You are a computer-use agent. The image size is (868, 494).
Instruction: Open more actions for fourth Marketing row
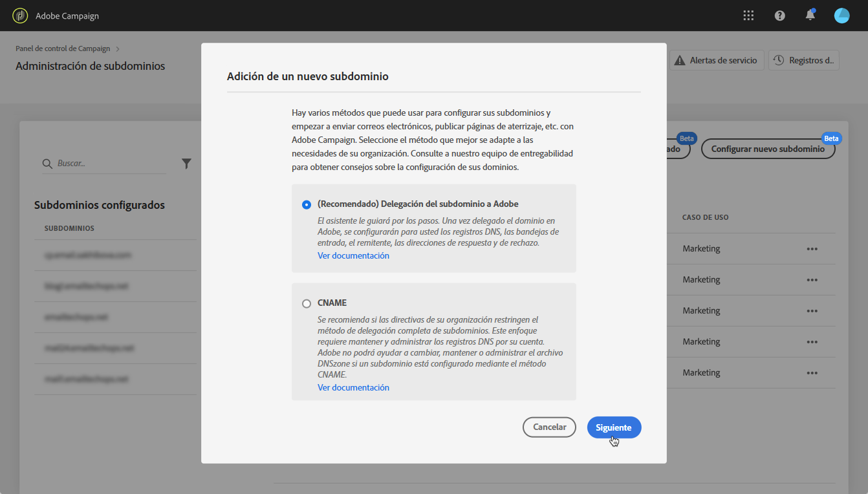812,342
